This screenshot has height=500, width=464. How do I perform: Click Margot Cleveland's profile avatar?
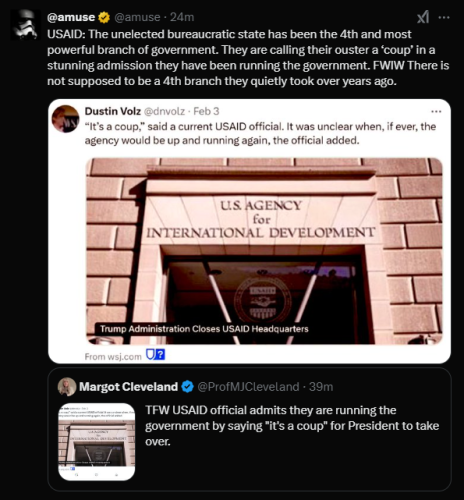(x=67, y=387)
